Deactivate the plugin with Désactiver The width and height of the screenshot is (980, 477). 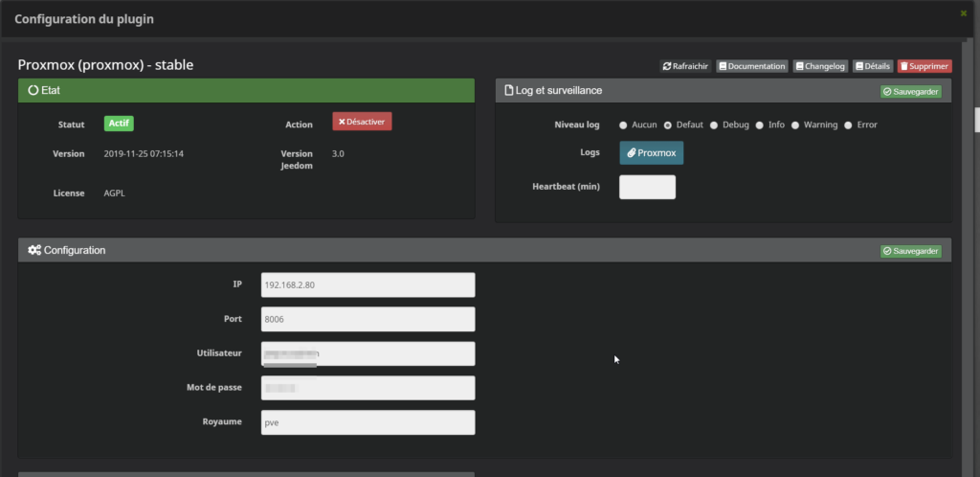tap(362, 122)
